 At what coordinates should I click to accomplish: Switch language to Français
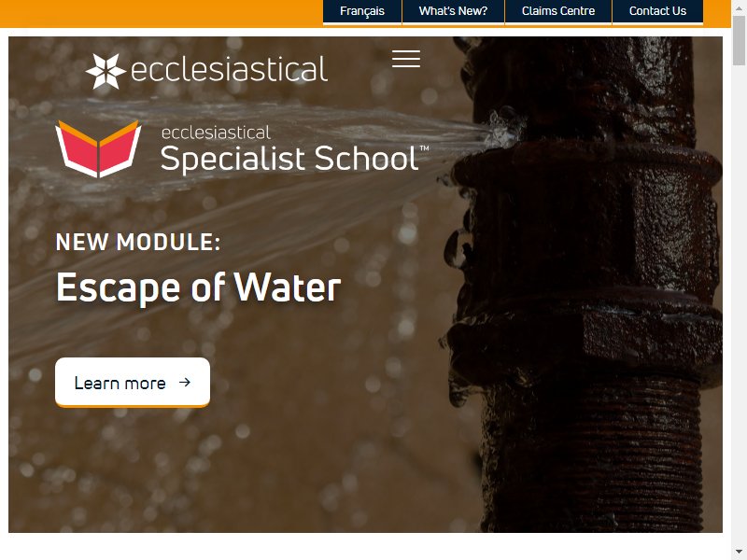[x=362, y=11]
